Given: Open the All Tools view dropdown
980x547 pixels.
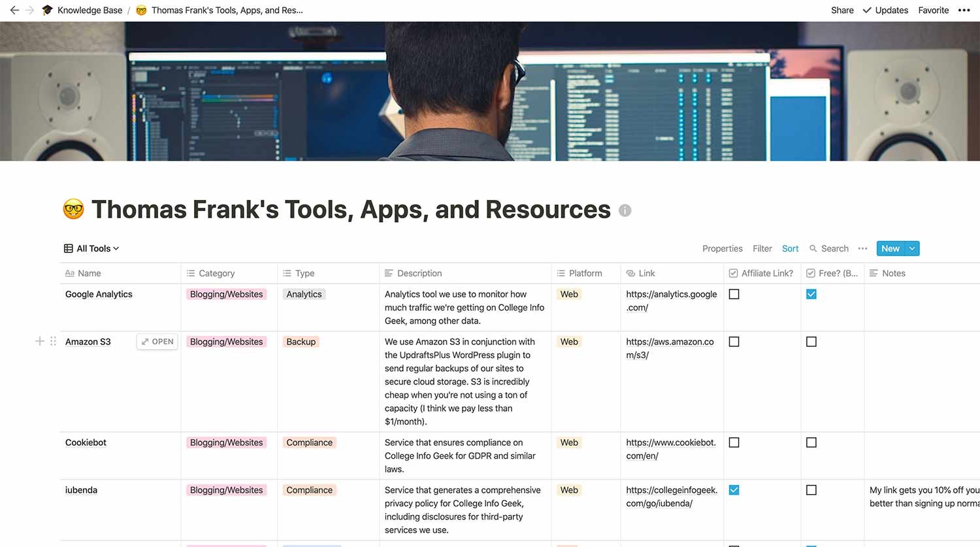Looking at the screenshot, I should tap(91, 248).
